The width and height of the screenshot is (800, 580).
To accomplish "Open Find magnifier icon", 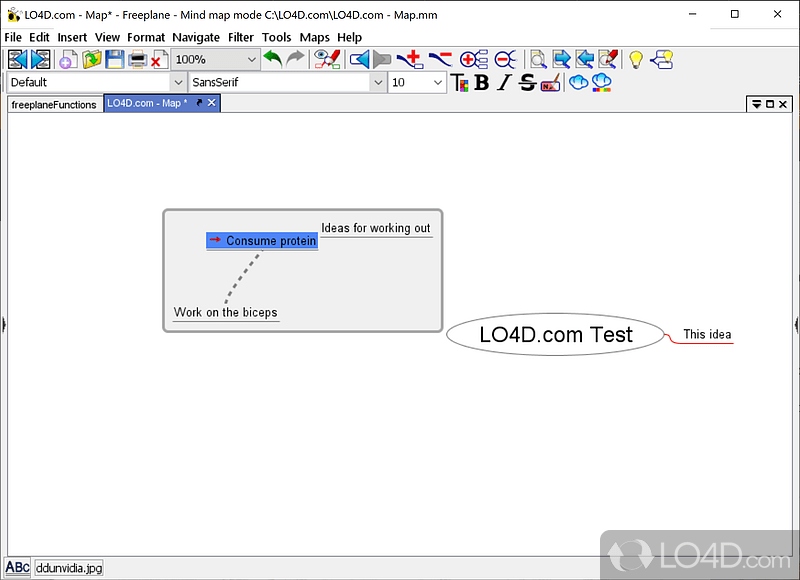I will tap(538, 59).
